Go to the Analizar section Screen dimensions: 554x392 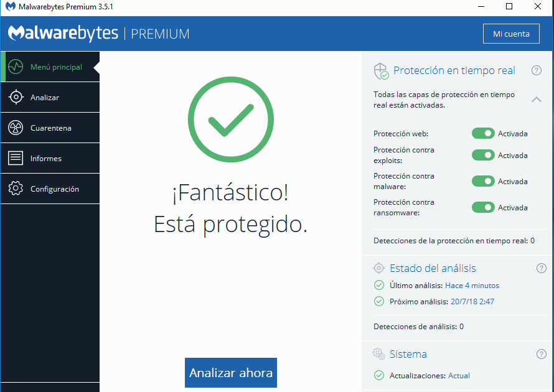(50, 97)
